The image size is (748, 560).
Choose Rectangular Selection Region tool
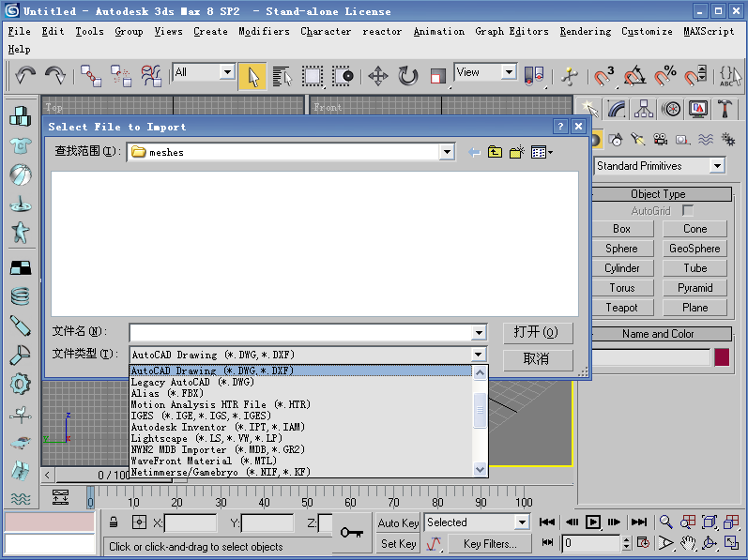click(313, 76)
